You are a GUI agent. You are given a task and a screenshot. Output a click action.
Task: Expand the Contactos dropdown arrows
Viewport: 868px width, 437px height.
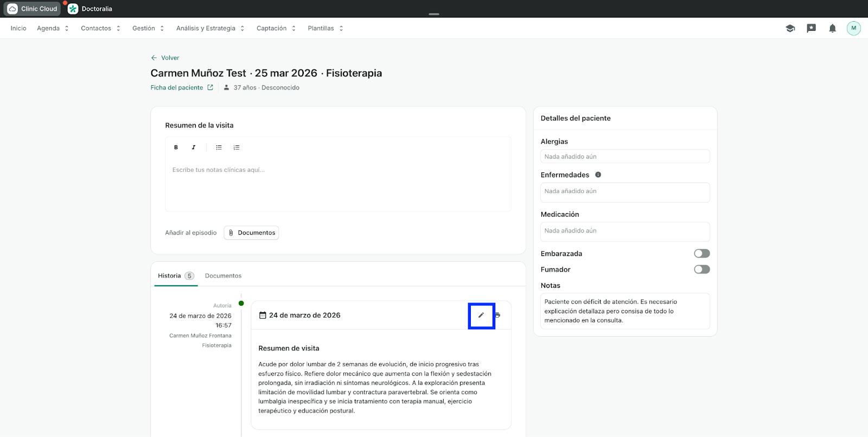(x=118, y=28)
